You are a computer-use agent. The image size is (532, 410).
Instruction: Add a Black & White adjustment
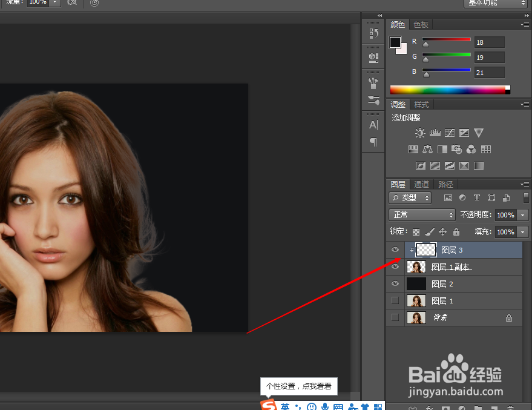(442, 149)
